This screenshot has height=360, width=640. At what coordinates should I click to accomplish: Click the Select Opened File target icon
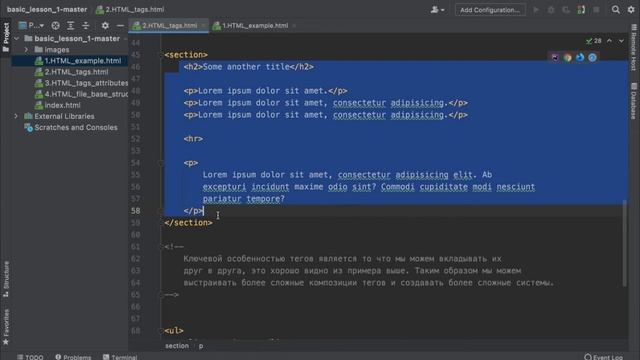pos(56,26)
